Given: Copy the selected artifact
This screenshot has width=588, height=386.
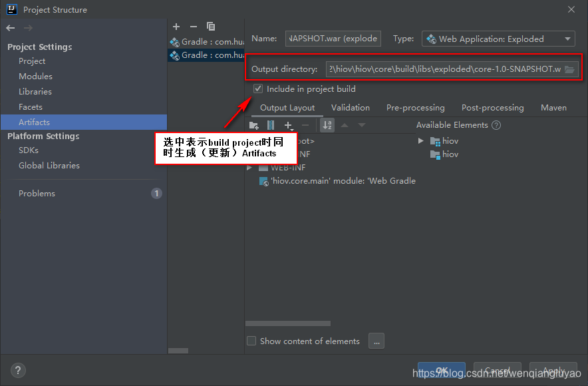Looking at the screenshot, I should (211, 26).
